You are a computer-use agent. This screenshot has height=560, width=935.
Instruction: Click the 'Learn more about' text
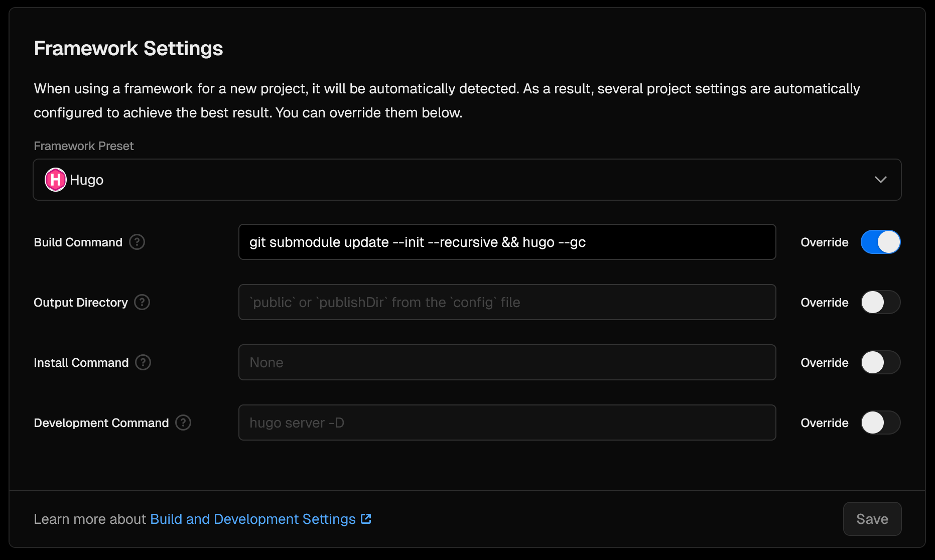click(x=90, y=519)
